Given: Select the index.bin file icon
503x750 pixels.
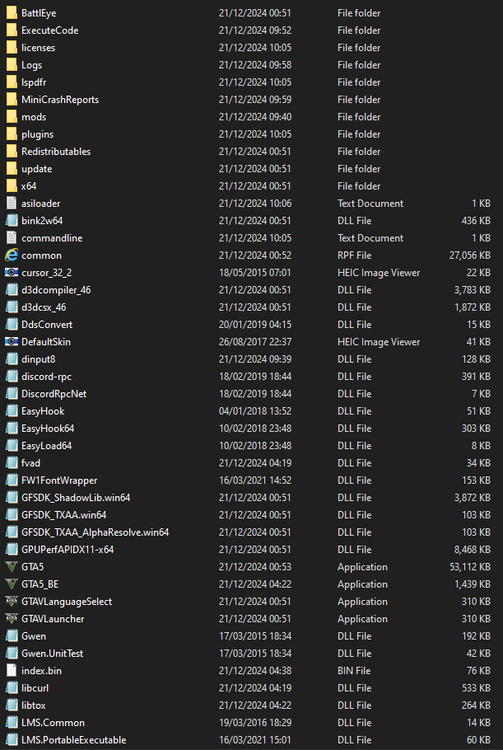Looking at the screenshot, I should 11,671.
